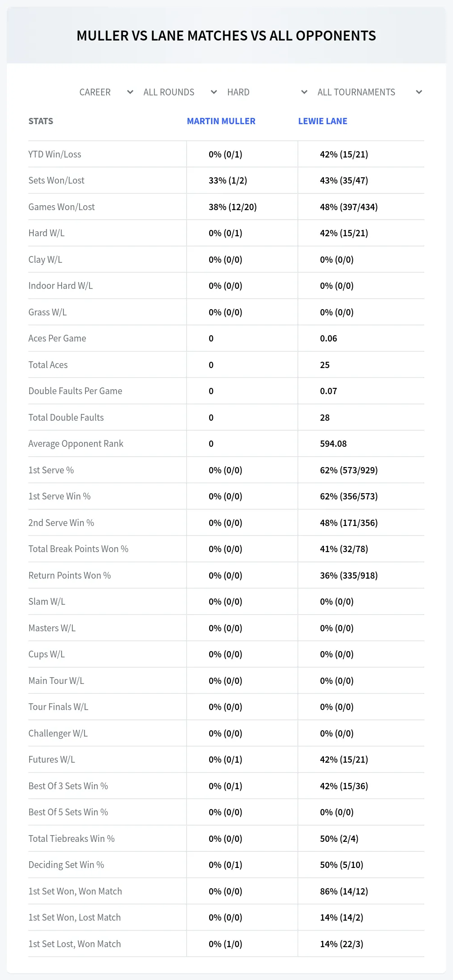Screen dimensions: 453x980
Task: Expand the ALL ROUNDS dropdown
Action: tap(180, 92)
